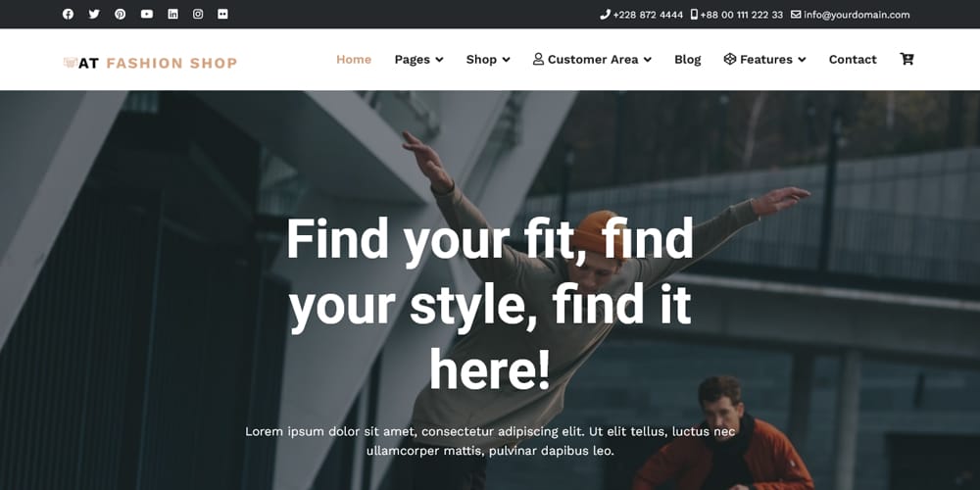Open the Blog menu item
Screen dimensions: 980x490
coord(688,60)
